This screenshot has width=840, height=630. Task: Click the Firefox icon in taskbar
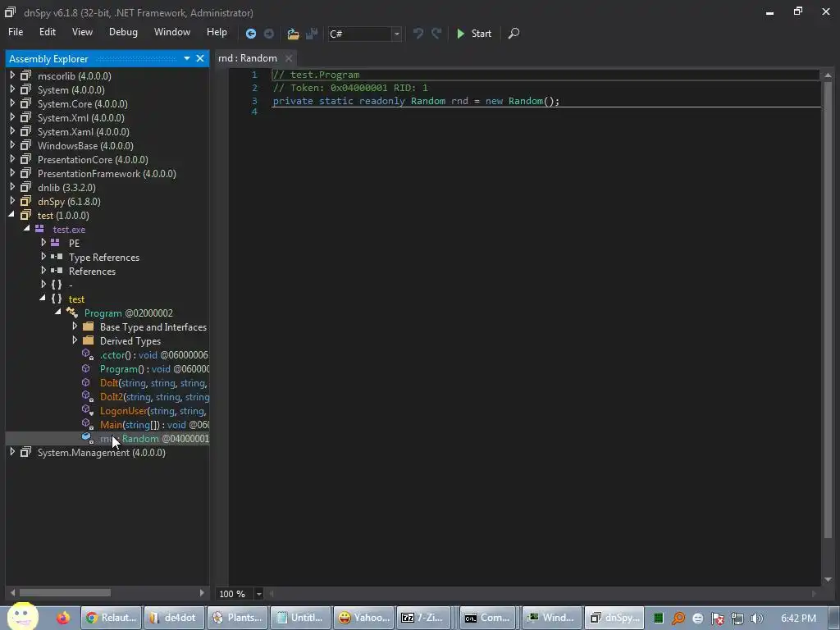(63, 618)
